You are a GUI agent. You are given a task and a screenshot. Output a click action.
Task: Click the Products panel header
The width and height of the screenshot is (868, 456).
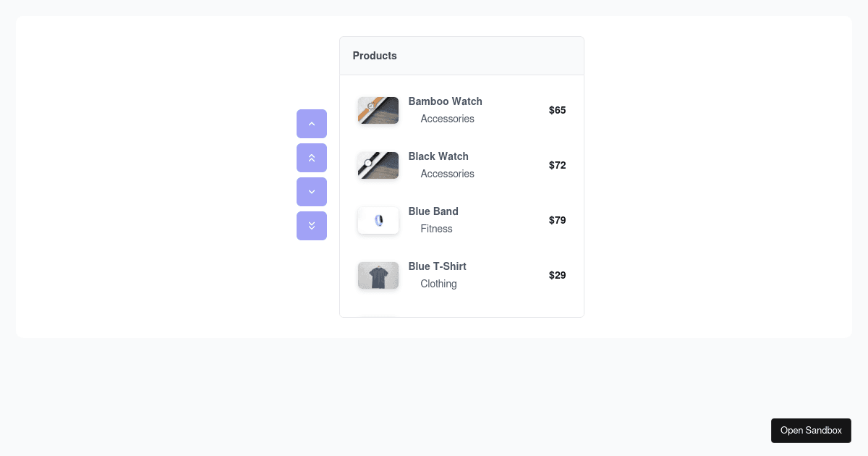pyautogui.click(x=375, y=56)
